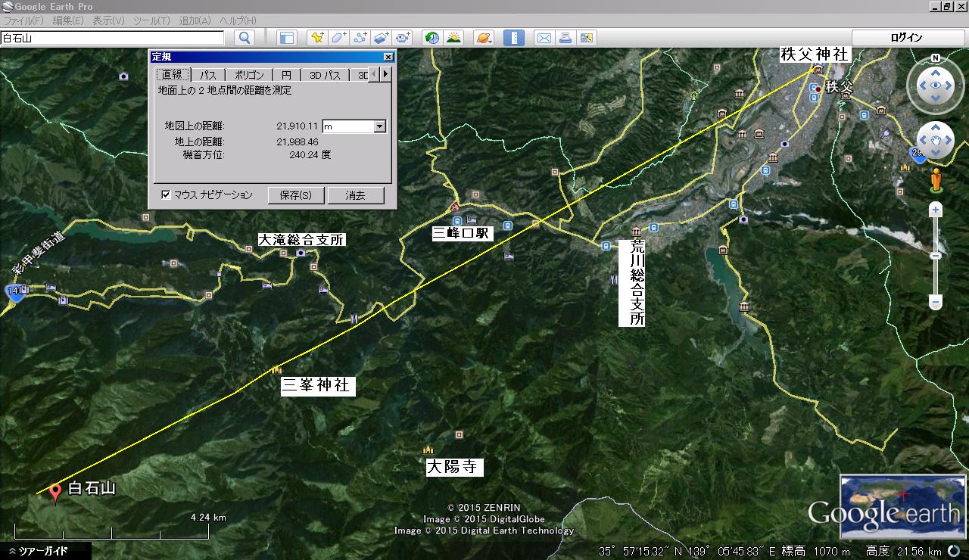Click the heading value 240.24 度

(310, 154)
